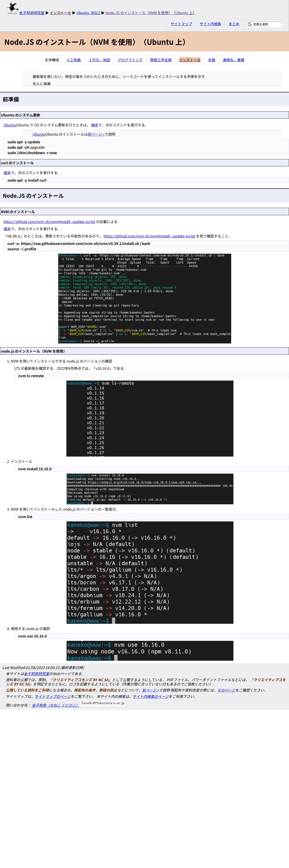The image size is (289, 868).
Task: Open サイトマップのページ footer link
Action: click(53, 697)
